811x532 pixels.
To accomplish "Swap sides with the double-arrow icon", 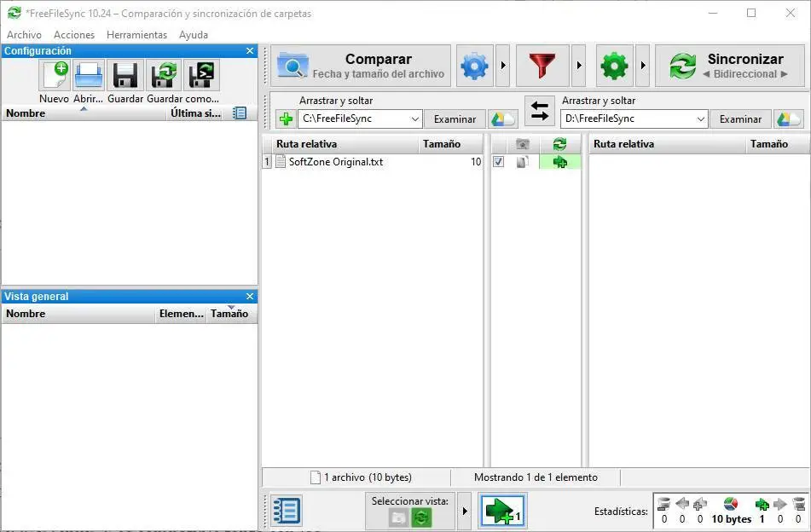I will pyautogui.click(x=540, y=111).
